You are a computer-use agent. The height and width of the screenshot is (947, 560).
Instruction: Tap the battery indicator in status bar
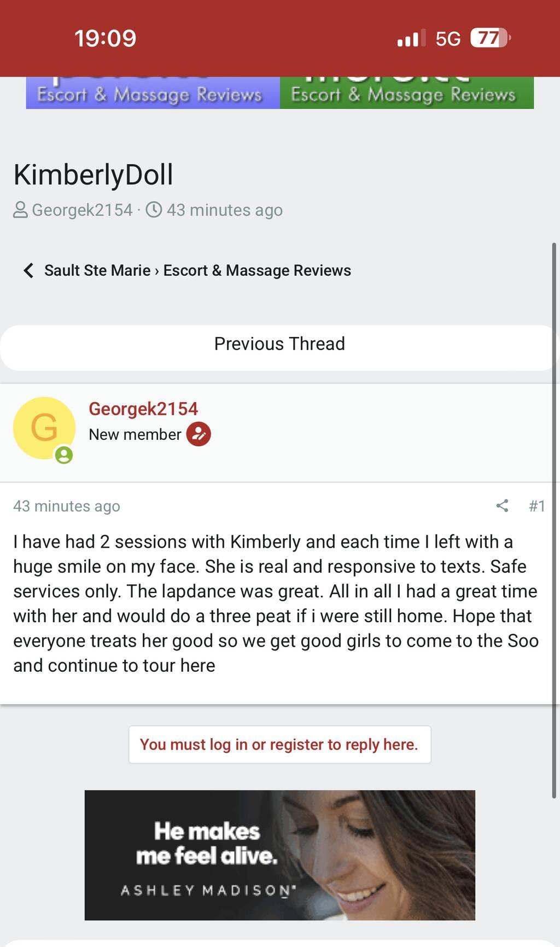click(x=490, y=38)
